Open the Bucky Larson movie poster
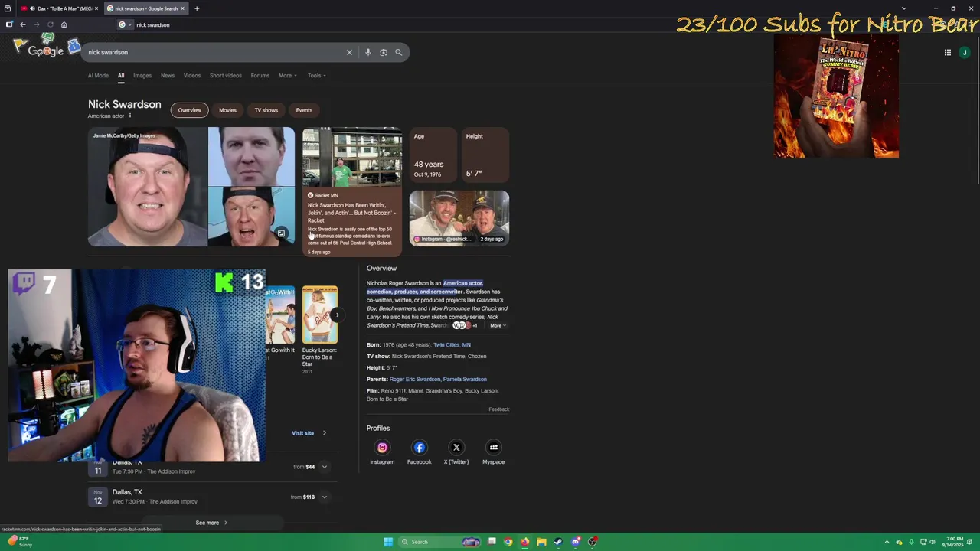Screen dimensions: 980x551 tap(319, 315)
